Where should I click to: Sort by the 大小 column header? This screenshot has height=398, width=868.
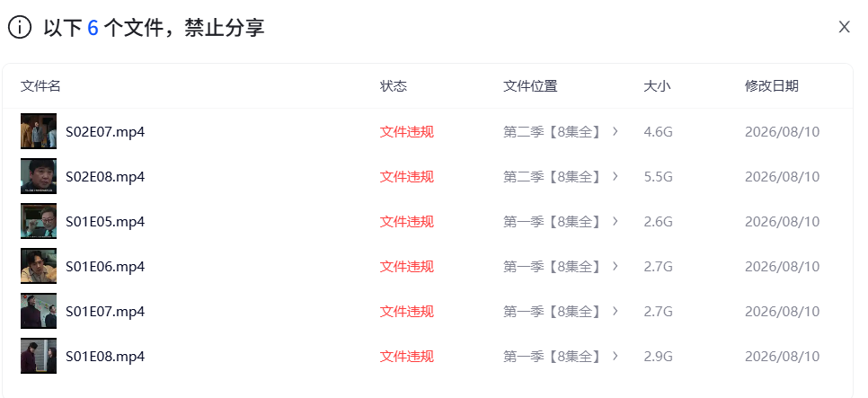(x=657, y=86)
